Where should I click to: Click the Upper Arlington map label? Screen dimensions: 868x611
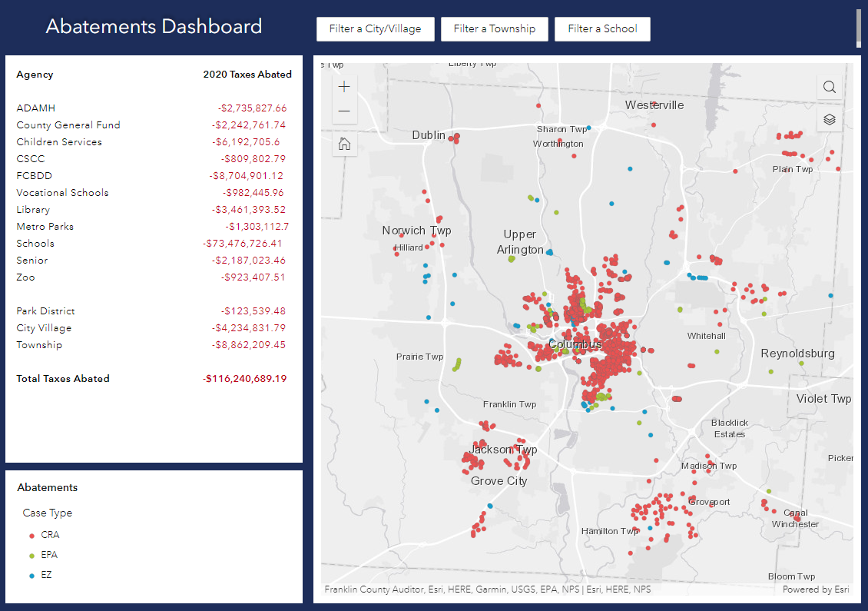(520, 242)
